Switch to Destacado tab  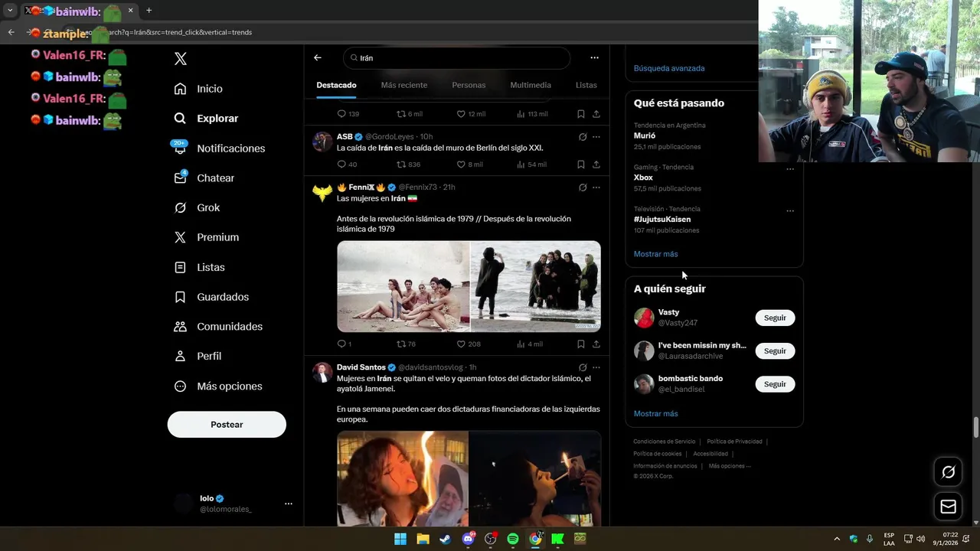click(336, 85)
